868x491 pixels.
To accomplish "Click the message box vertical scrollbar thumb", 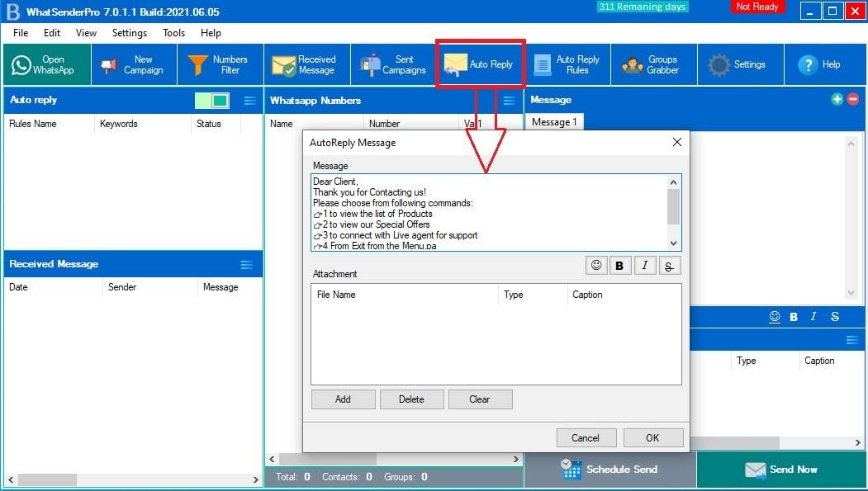I will (x=673, y=206).
